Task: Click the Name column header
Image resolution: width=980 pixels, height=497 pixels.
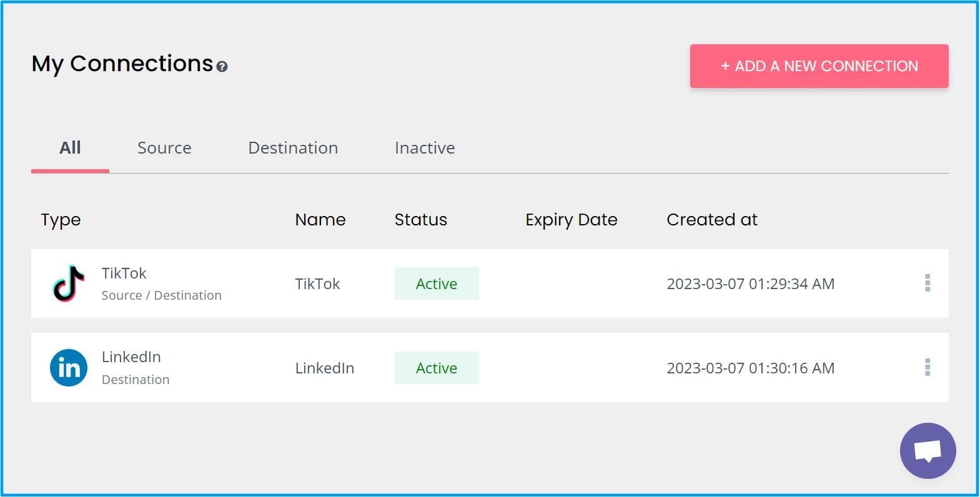Action: [x=320, y=220]
